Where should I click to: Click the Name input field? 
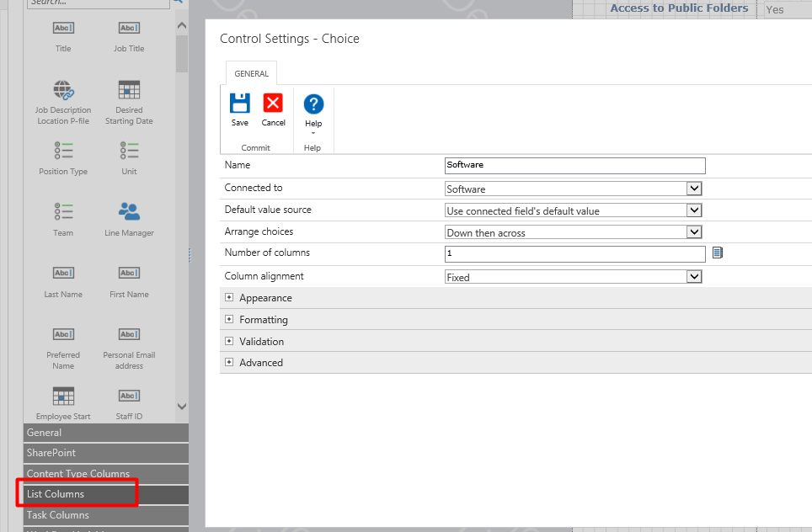pyautogui.click(x=574, y=166)
